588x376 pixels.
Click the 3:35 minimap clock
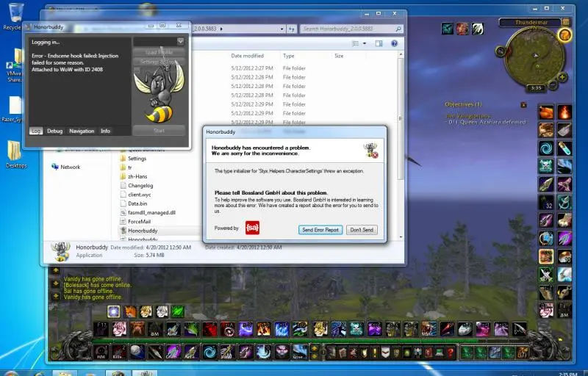(x=536, y=88)
